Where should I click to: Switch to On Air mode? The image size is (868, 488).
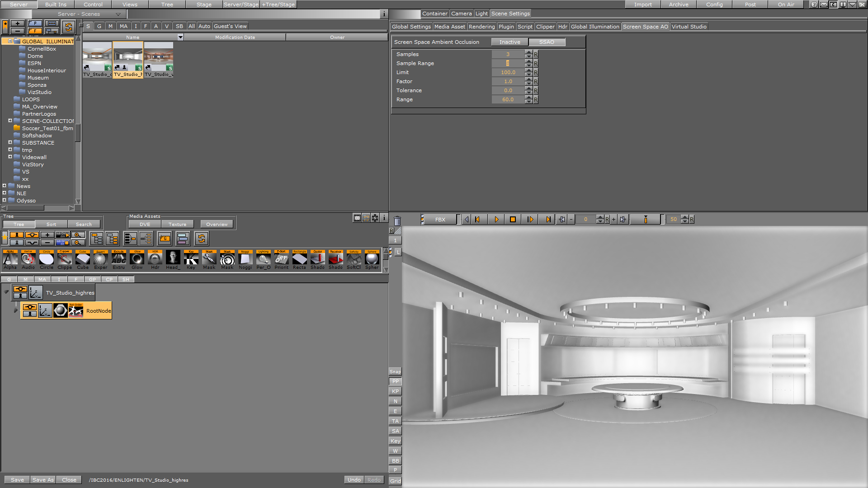786,5
